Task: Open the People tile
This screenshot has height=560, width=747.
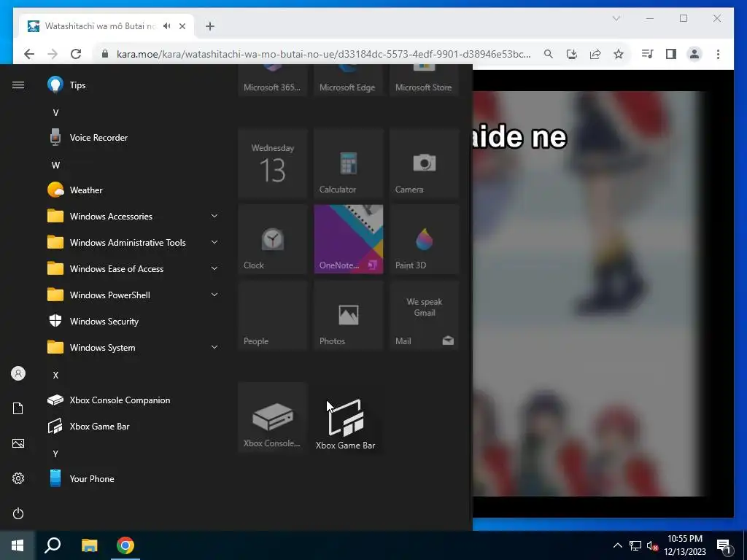Action: click(273, 315)
